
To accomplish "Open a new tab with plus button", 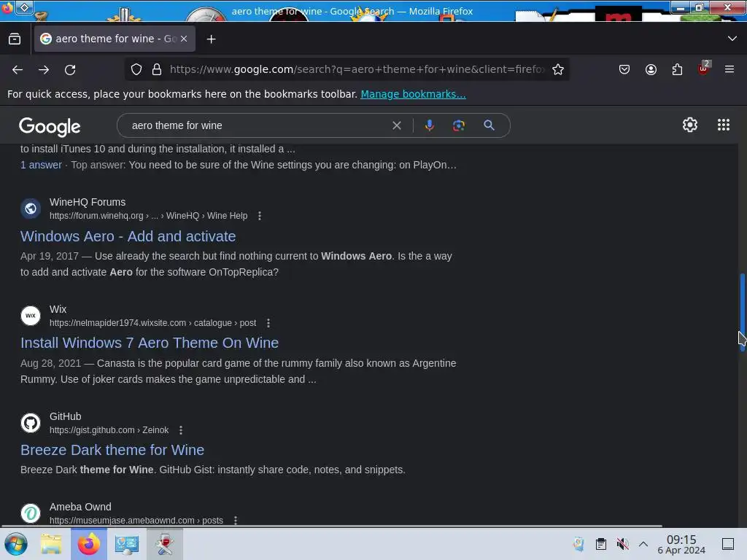I will 211,39.
